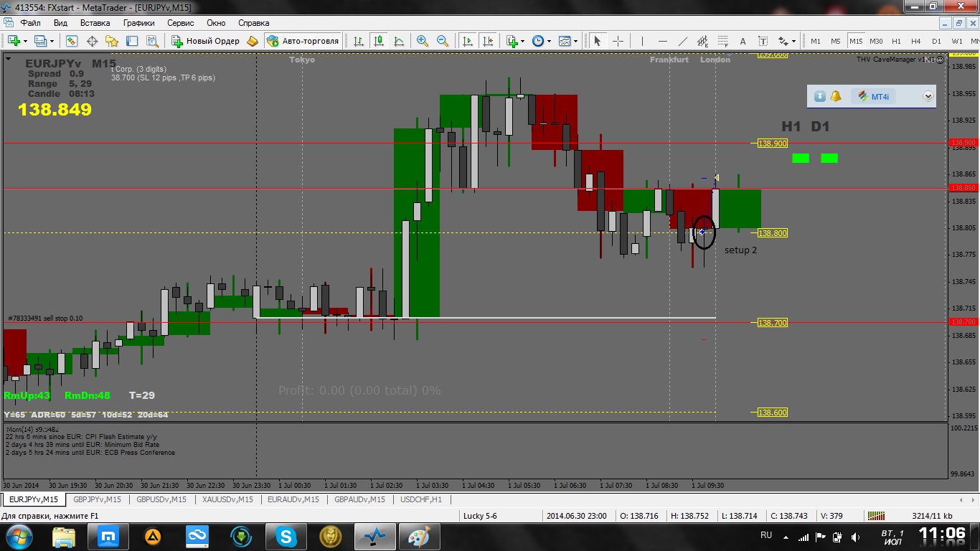This screenshot has width=980, height=551.
Task: Open the chart templates dropdown
Action: click(x=576, y=42)
